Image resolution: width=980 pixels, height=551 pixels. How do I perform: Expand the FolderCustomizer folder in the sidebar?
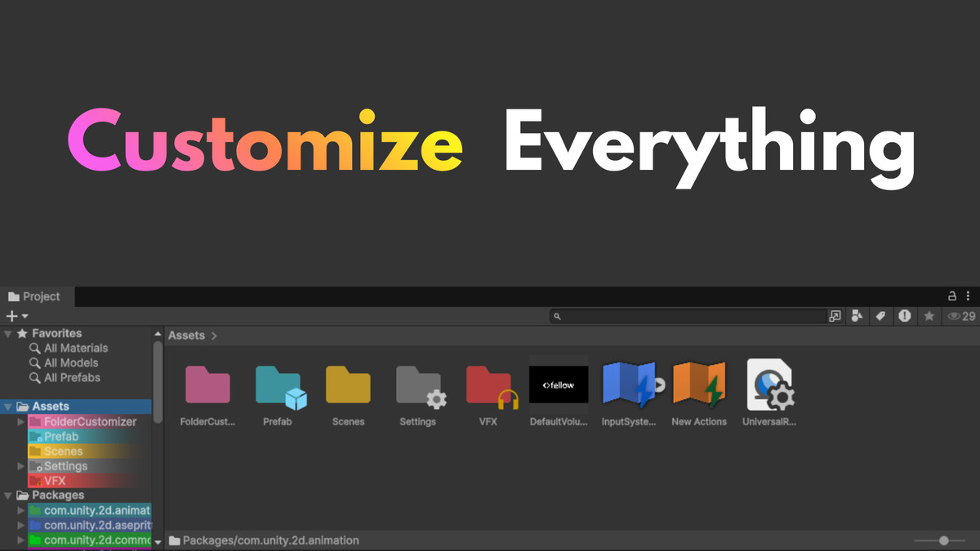tap(20, 422)
